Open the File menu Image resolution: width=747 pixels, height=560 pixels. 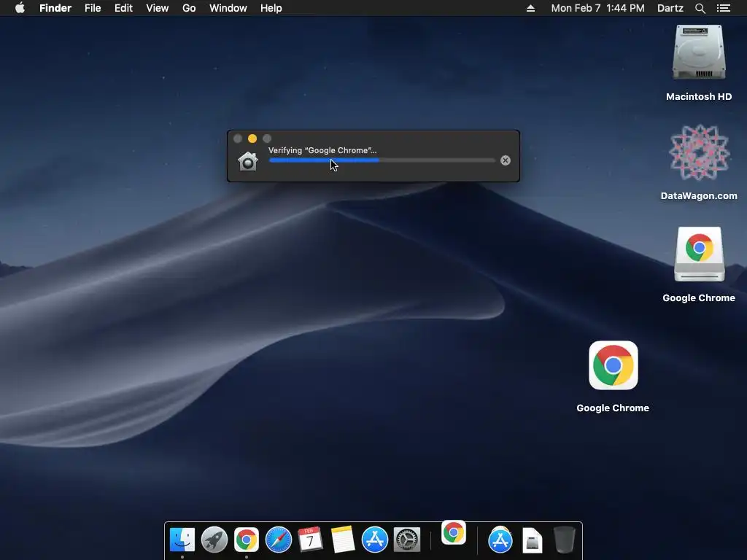point(93,8)
